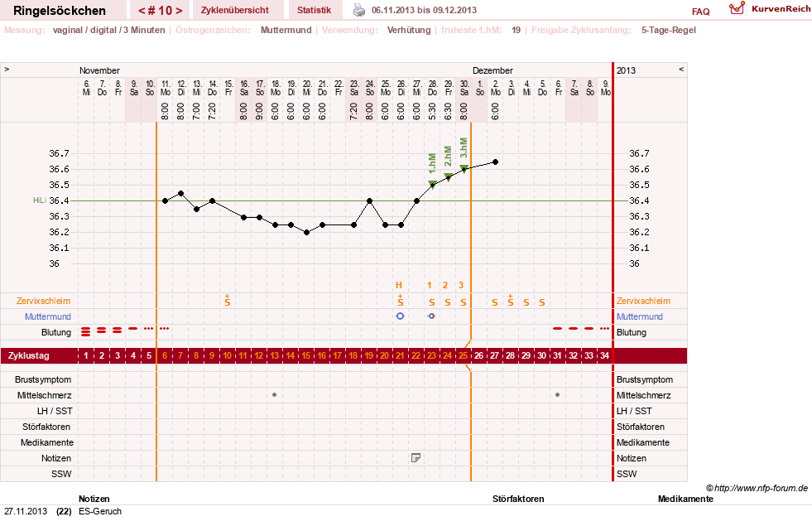This screenshot has width=812, height=531.
Task: Click the Ringelsöckchen username title
Action: (x=60, y=11)
